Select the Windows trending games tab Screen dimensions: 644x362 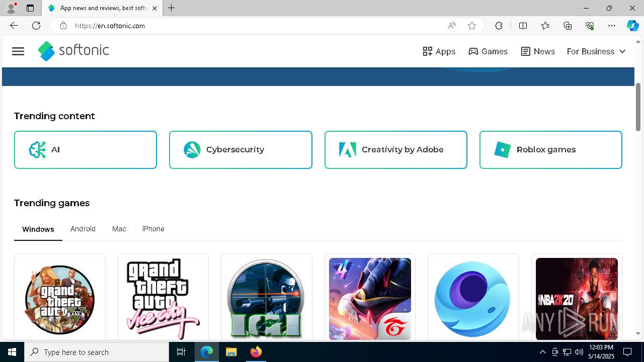(38, 229)
